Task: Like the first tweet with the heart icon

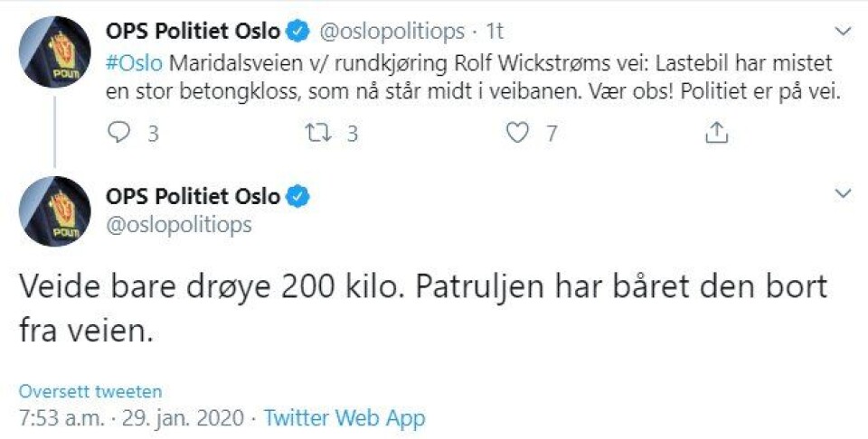Action: (x=516, y=134)
